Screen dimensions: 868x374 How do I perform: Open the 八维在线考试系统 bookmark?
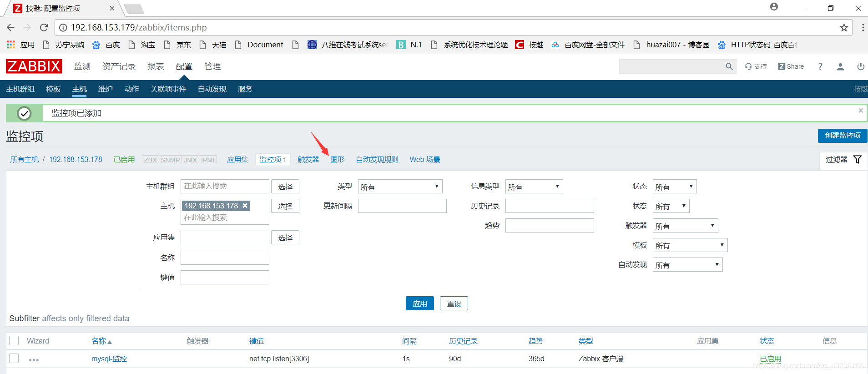point(348,45)
